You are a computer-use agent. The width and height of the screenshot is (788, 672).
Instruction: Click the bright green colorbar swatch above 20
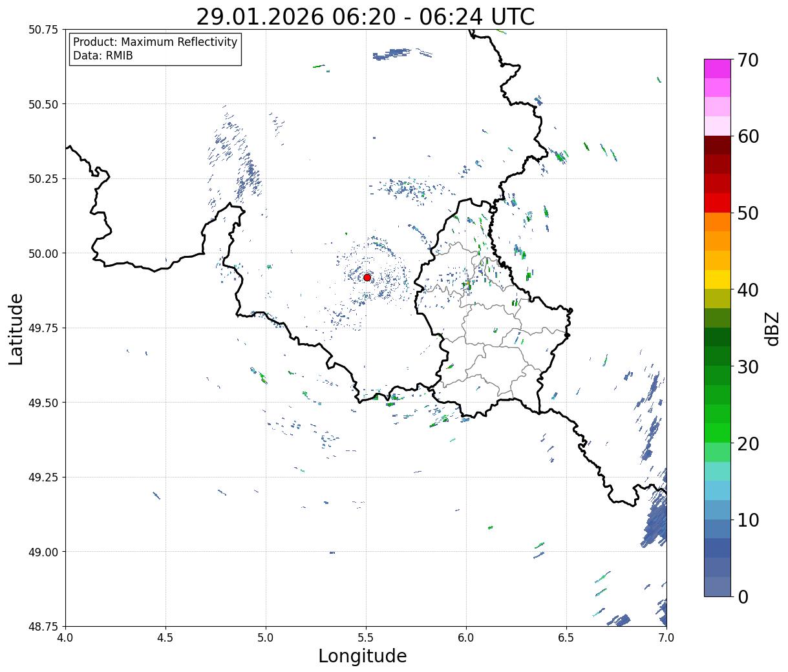pos(718,433)
